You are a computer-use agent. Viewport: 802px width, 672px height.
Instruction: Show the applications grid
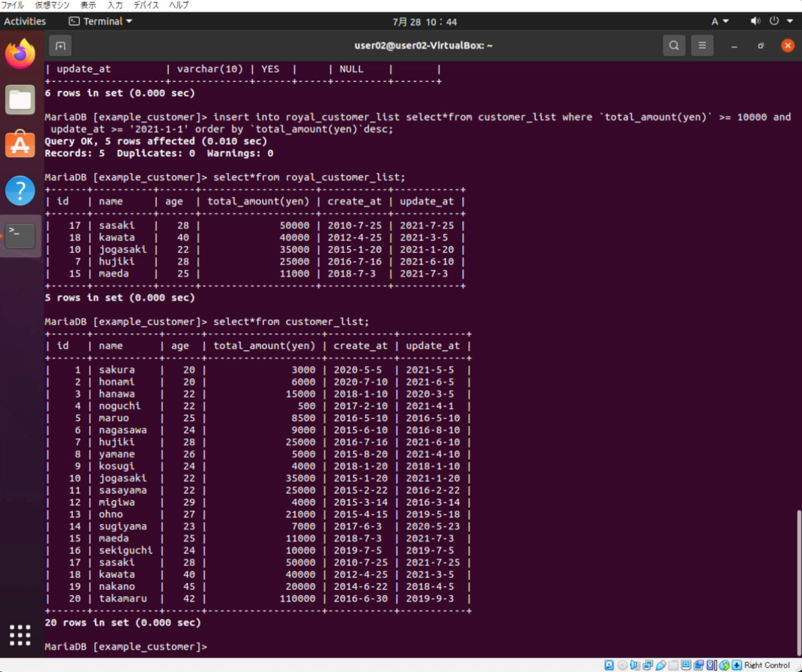21,635
